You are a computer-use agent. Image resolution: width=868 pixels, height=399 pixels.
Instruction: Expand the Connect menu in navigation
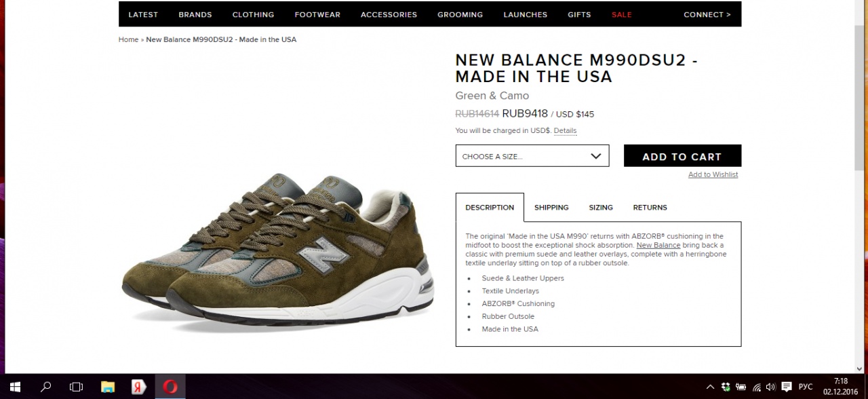point(707,14)
